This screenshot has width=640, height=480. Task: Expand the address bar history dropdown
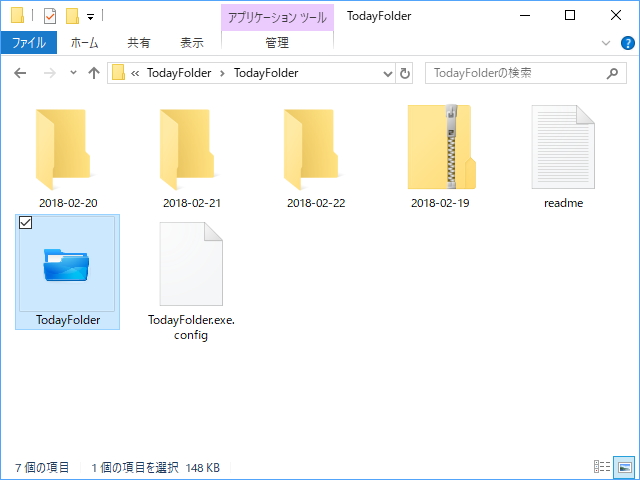[x=388, y=74]
